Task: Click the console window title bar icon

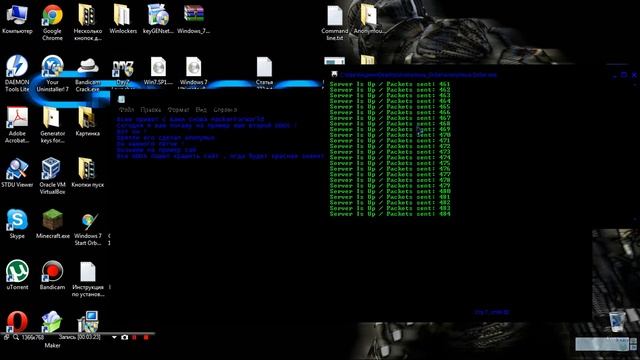Action: pyautogui.click(x=334, y=74)
